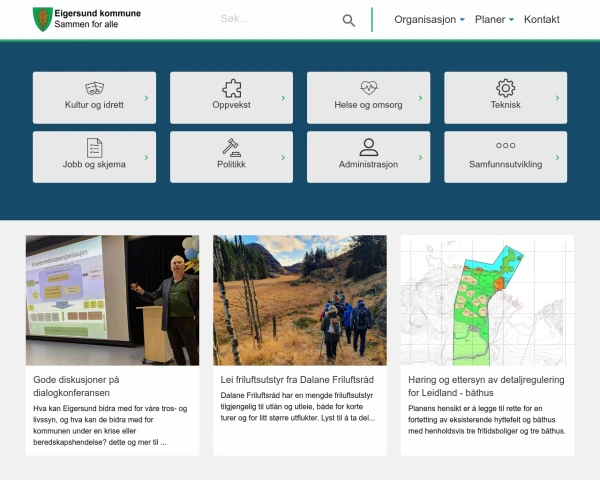Open the Kontakt menu item
This screenshot has height=480, width=600.
click(542, 20)
